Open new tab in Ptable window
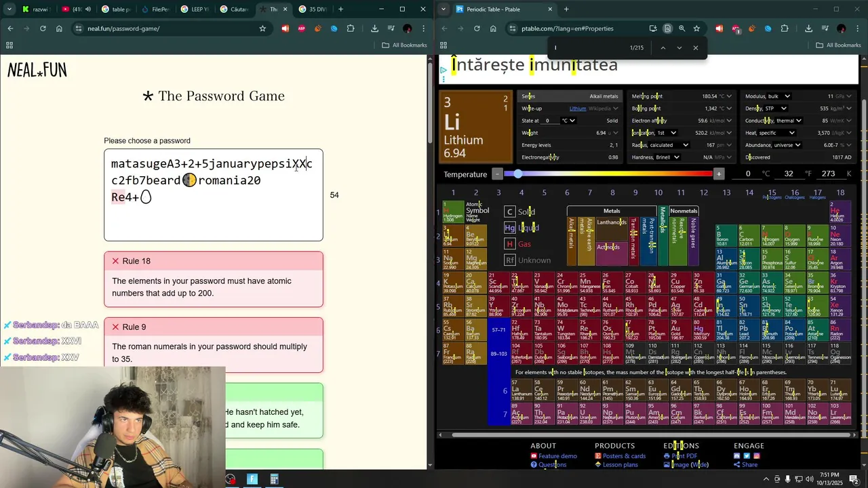 (566, 9)
